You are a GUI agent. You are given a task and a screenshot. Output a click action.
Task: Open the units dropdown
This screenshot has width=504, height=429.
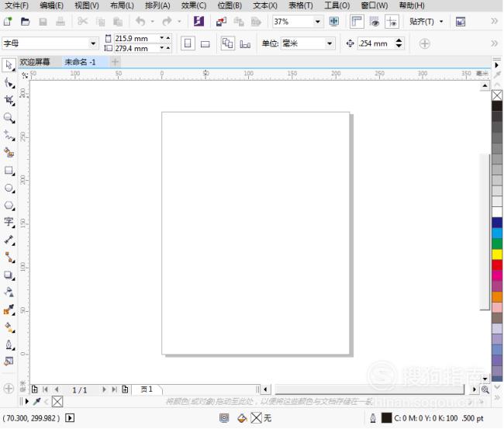click(330, 43)
